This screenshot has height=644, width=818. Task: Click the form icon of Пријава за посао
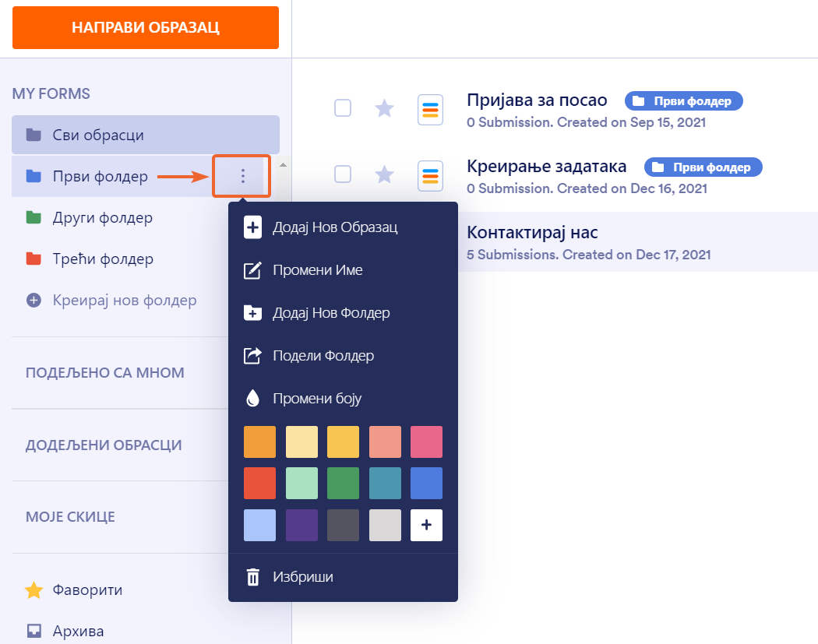pos(430,109)
